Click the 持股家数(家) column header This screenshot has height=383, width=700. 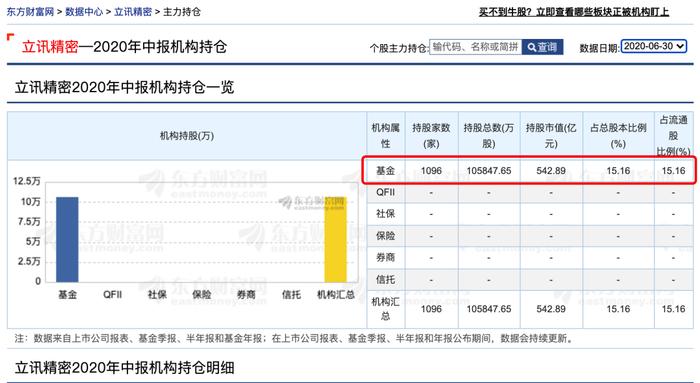(x=431, y=136)
